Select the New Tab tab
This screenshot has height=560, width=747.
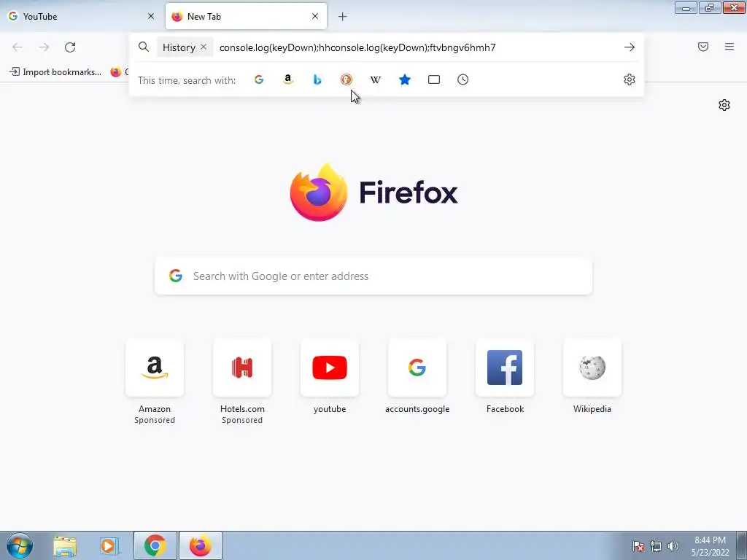(x=246, y=17)
